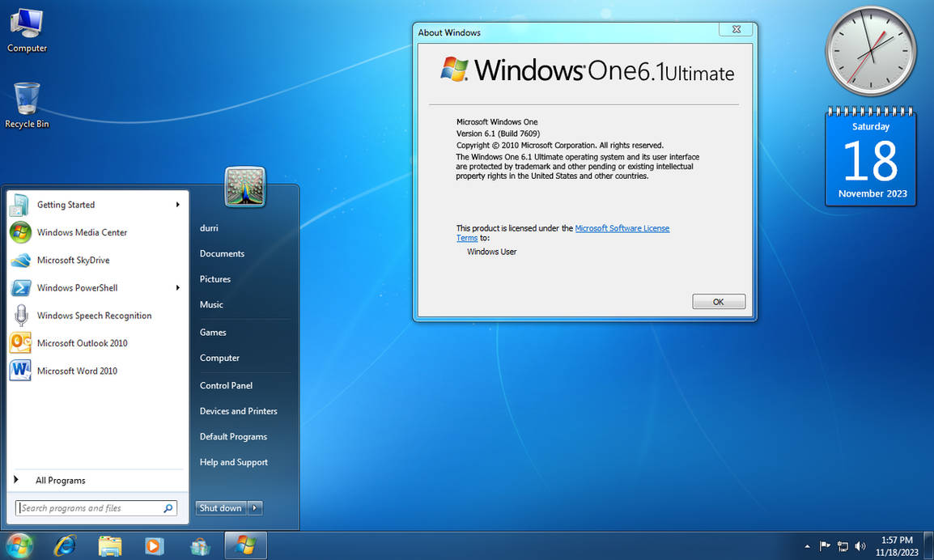This screenshot has height=560, width=934.
Task: Click the Shut down button
Action: (221, 508)
